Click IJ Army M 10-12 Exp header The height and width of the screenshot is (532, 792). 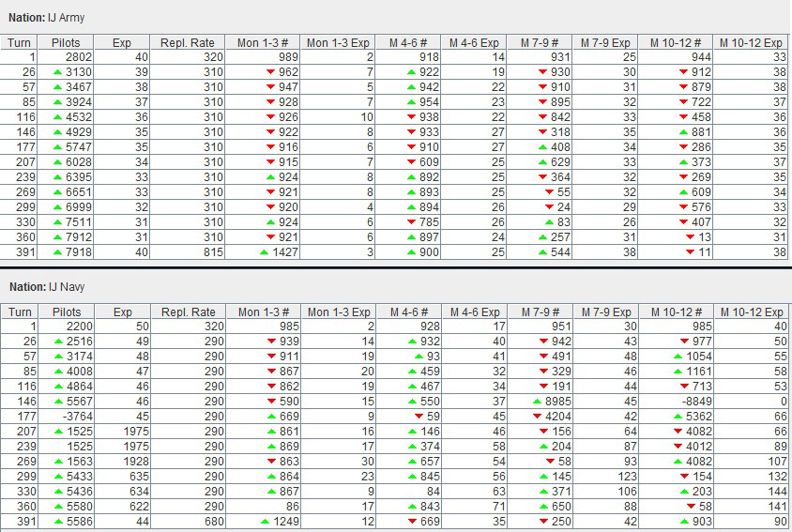point(751,42)
